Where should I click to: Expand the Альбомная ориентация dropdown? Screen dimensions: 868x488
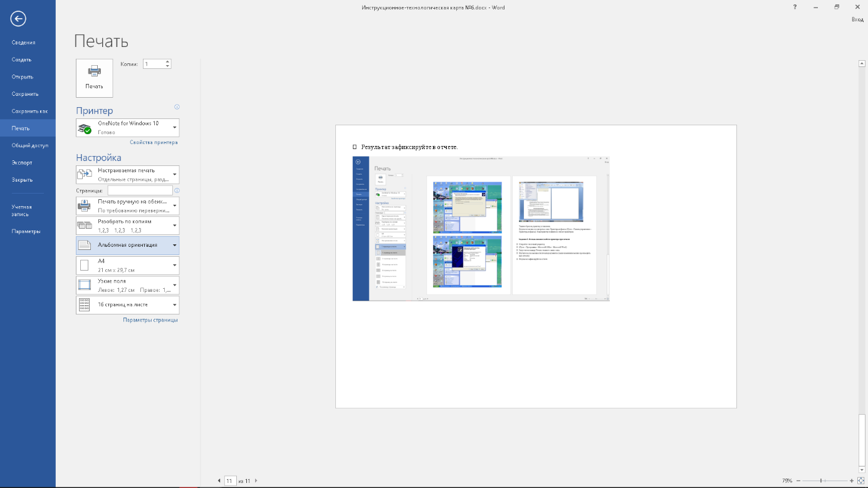click(x=127, y=245)
